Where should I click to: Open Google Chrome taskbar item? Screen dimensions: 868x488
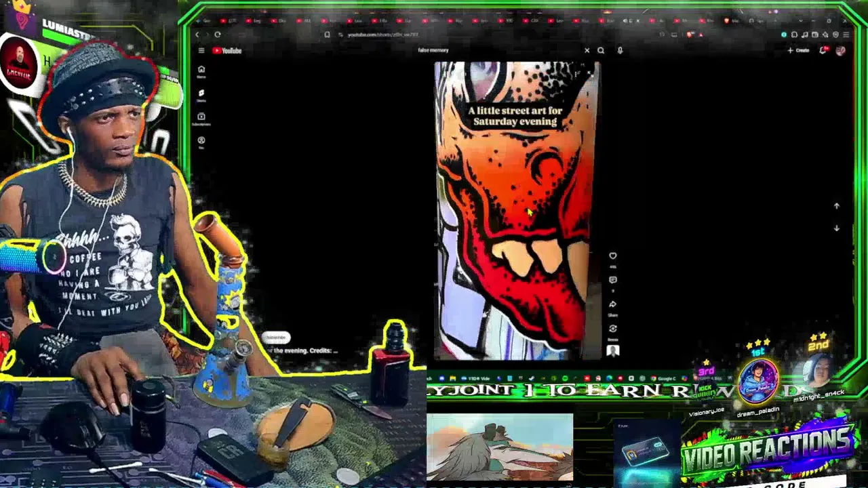click(663, 378)
